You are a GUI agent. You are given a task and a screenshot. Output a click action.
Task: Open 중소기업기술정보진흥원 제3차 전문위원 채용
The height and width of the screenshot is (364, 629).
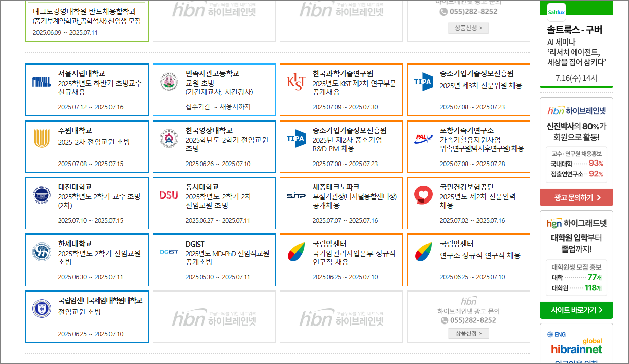(468, 90)
